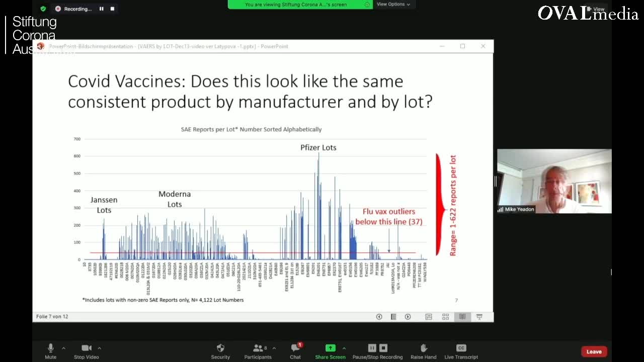Start Slide Show from status bar
This screenshot has width=644, height=362.
point(479,317)
